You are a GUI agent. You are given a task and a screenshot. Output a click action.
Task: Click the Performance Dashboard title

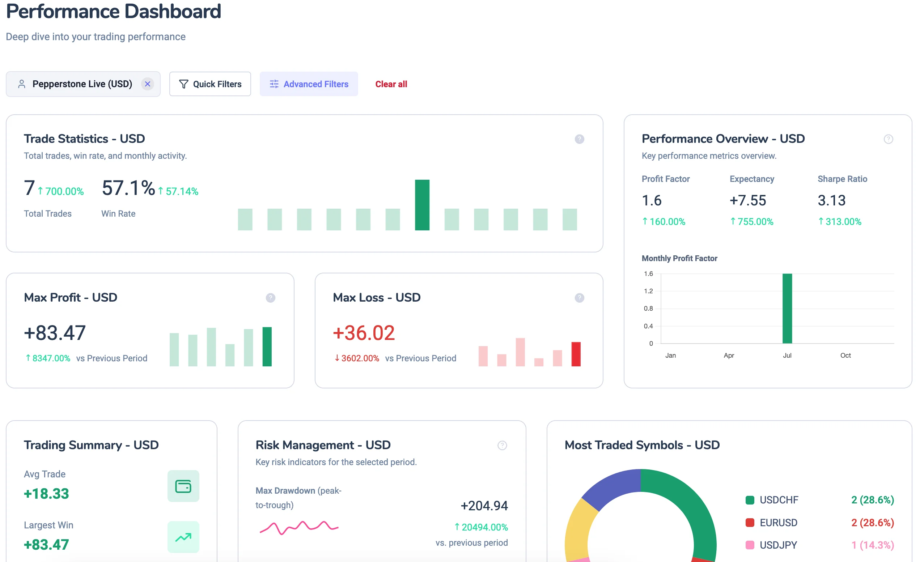114,11
